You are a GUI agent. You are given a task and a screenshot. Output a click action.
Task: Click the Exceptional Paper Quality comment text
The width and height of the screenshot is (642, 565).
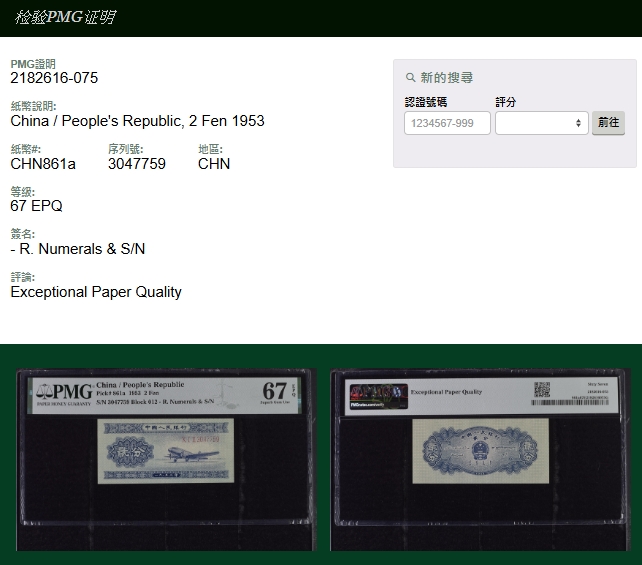[96, 292]
